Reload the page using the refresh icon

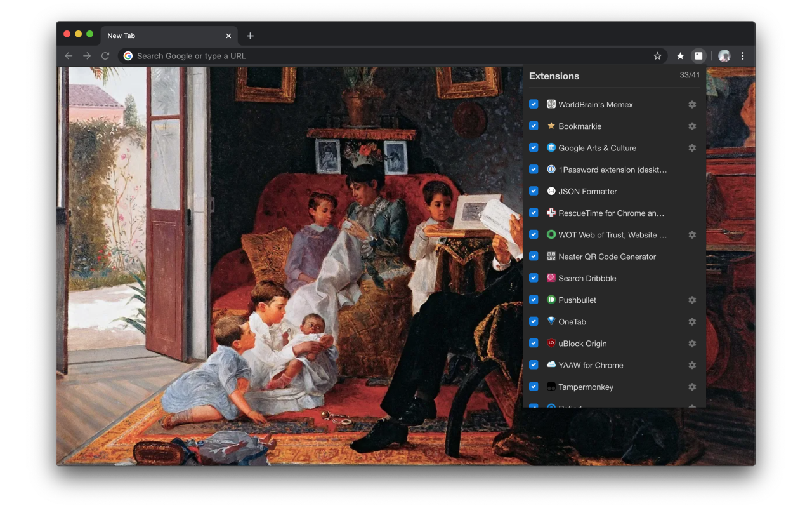pyautogui.click(x=105, y=56)
